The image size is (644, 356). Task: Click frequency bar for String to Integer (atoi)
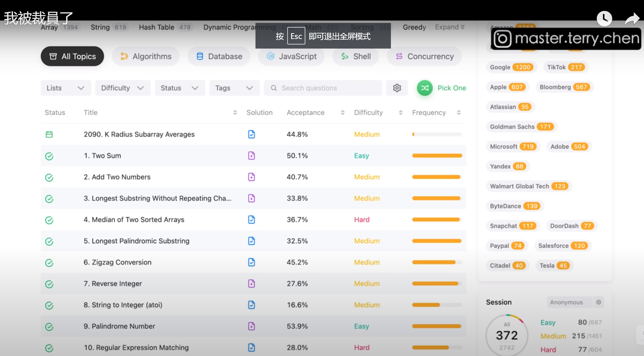click(437, 305)
